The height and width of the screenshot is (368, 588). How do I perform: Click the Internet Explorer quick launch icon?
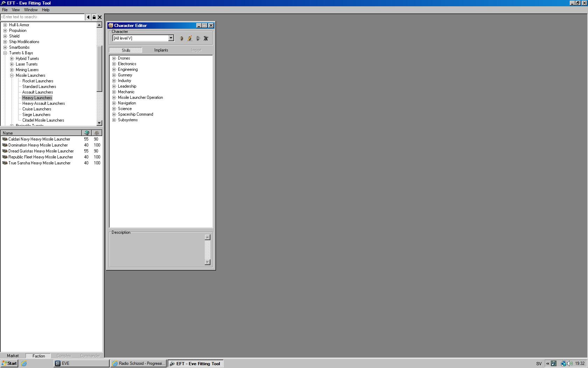point(24,363)
